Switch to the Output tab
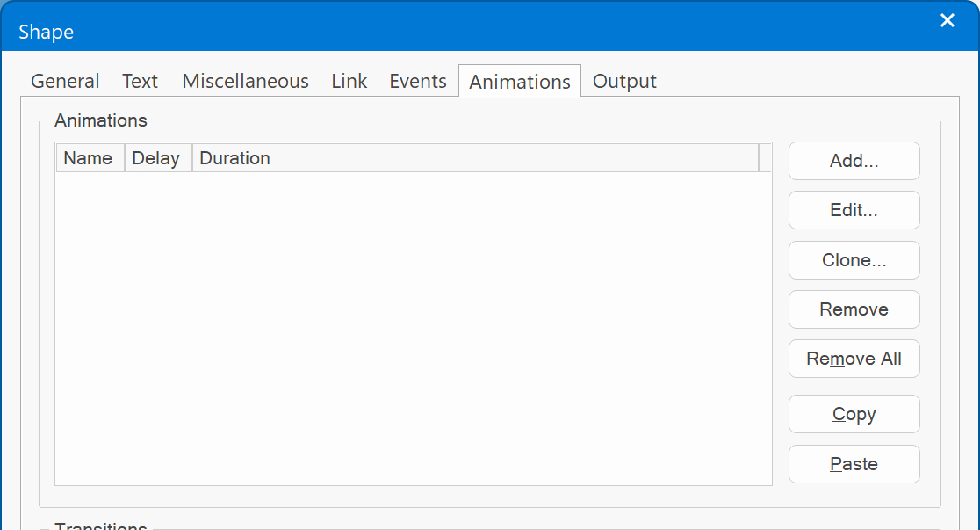 (x=624, y=82)
